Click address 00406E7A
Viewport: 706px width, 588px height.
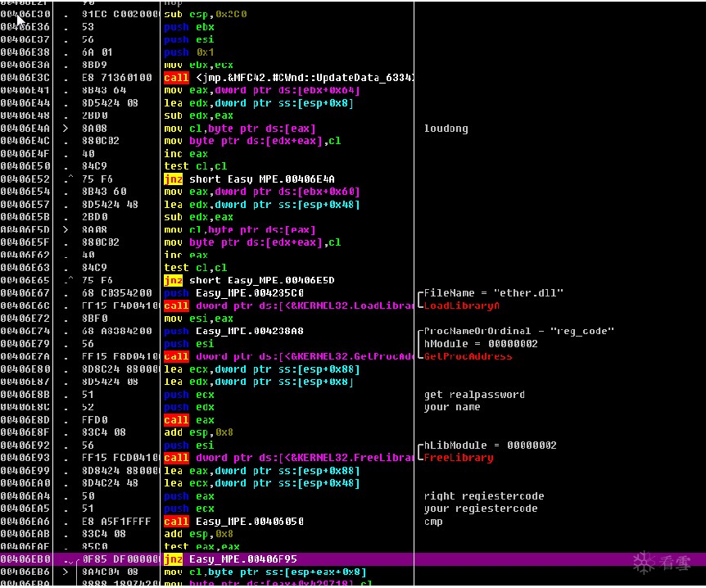click(x=25, y=356)
